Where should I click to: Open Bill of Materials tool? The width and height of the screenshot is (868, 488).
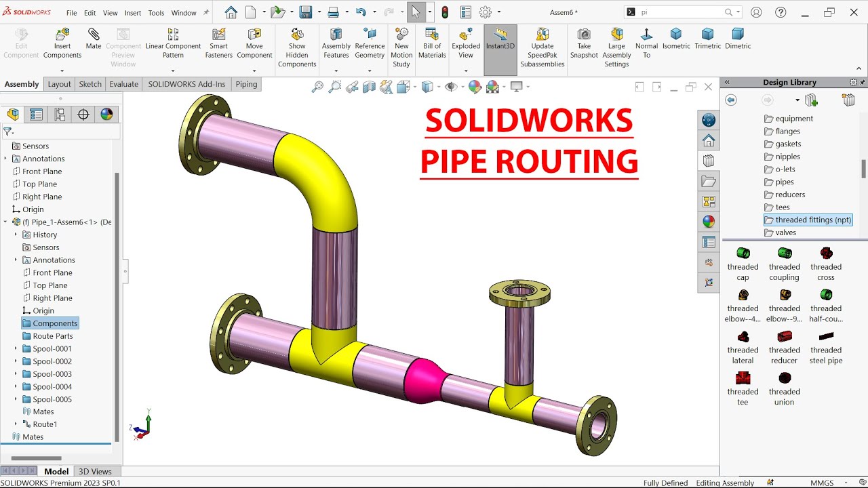[432, 43]
